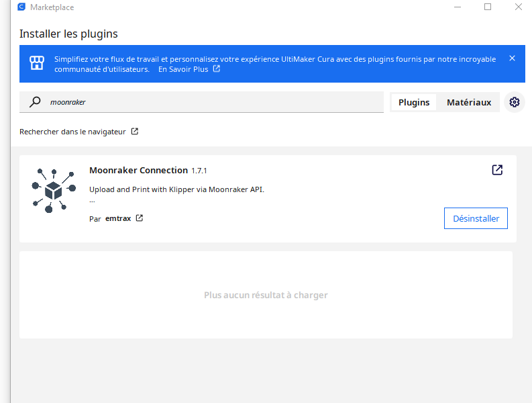Maximize the Marketplace window
Screen dimensions: 532x403
(x=488, y=7)
